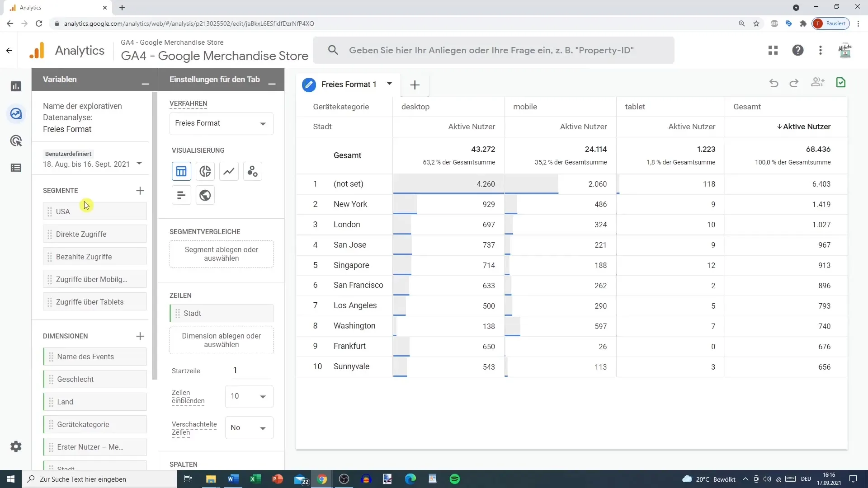Image resolution: width=868 pixels, height=488 pixels.
Task: Select the geo map visualization
Action: pyautogui.click(x=205, y=195)
